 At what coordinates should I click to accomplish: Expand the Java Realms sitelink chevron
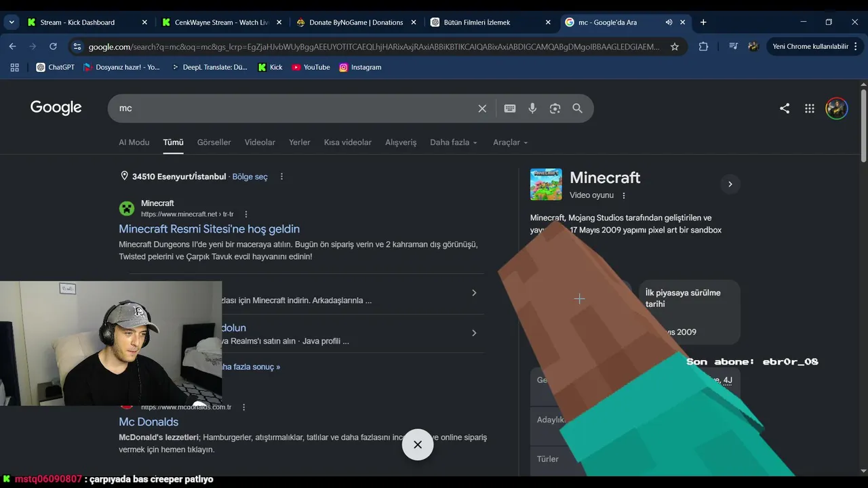point(474,333)
